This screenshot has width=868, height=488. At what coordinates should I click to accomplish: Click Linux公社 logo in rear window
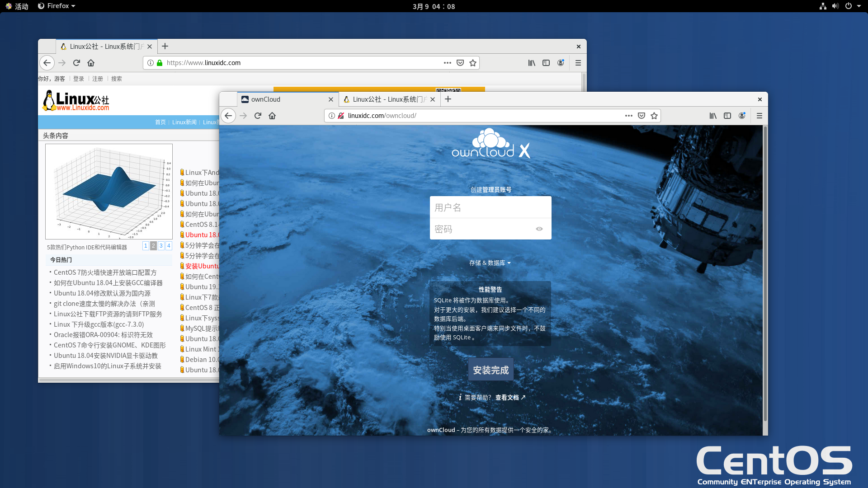[x=76, y=100]
